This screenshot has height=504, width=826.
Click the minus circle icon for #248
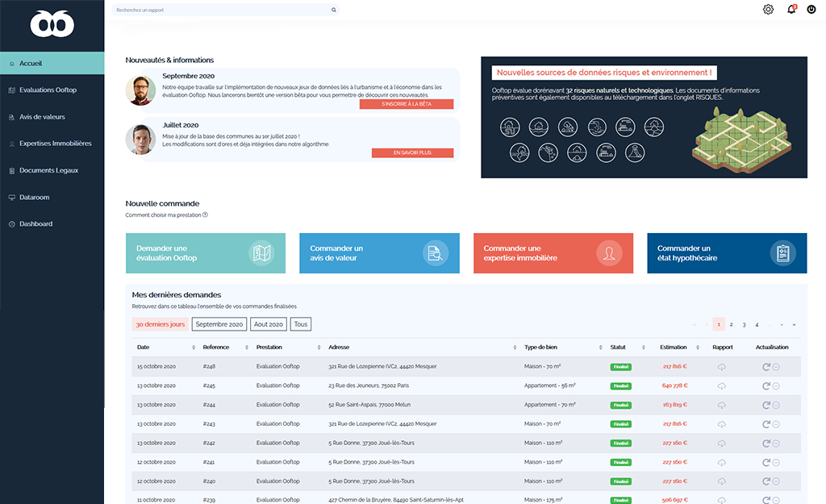[776, 367]
